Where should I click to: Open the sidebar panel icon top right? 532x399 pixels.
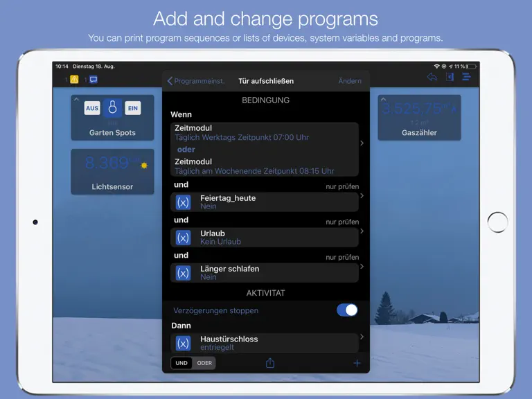point(450,77)
